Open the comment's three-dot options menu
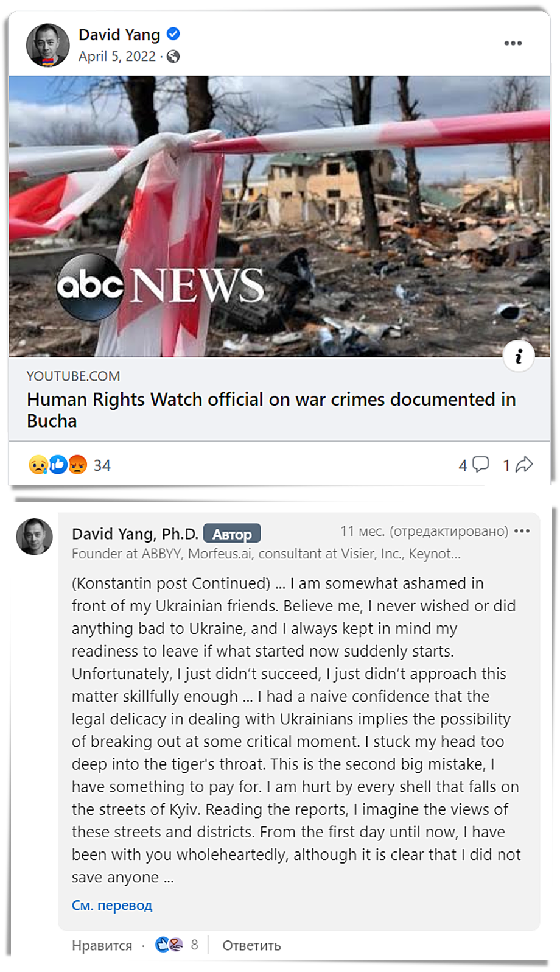560x972 pixels. click(522, 531)
